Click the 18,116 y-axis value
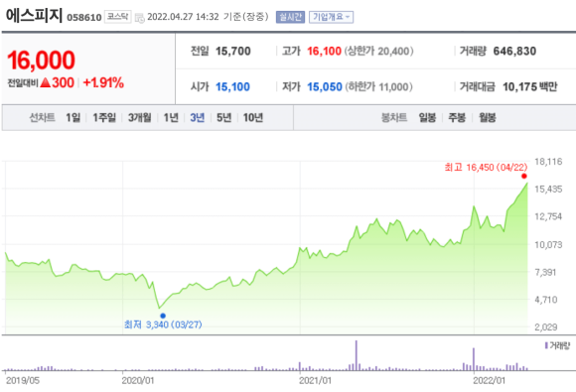This screenshot has height=392, width=576. click(548, 162)
